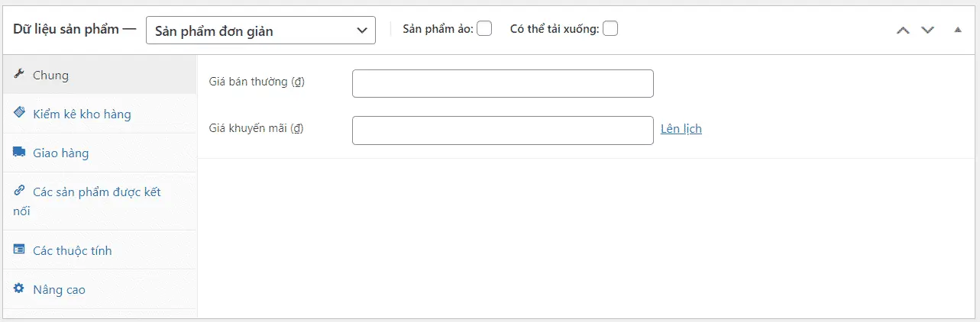The image size is (980, 322).
Task: Tick the Có thể tải xuống checkbox
Action: pos(610,29)
